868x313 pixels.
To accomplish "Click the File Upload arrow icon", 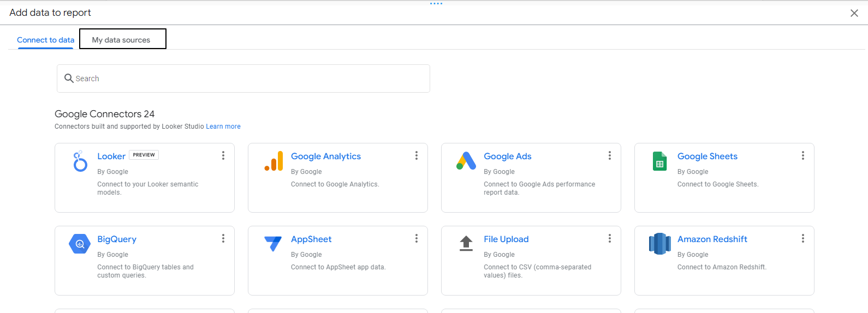I will pos(466,243).
